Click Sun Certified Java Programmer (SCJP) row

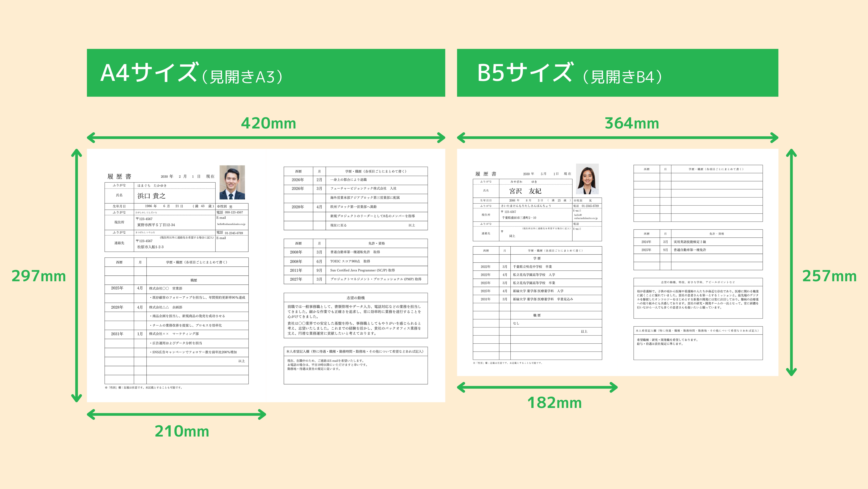[356, 270]
